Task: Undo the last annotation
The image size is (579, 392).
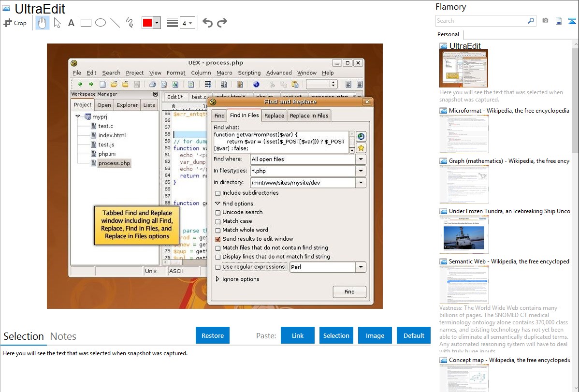Action: (207, 23)
